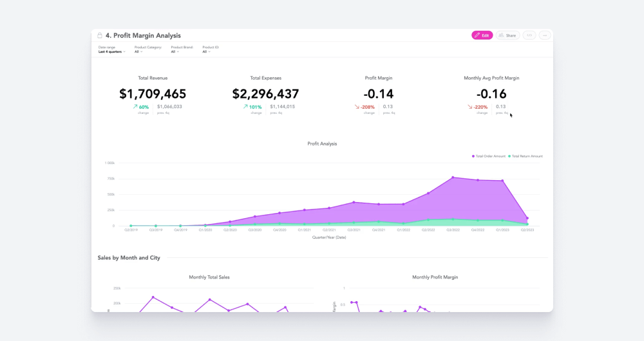Screen dimensions: 644x341
Task: Click green up arrow under Total Revenue
Action: (x=135, y=107)
